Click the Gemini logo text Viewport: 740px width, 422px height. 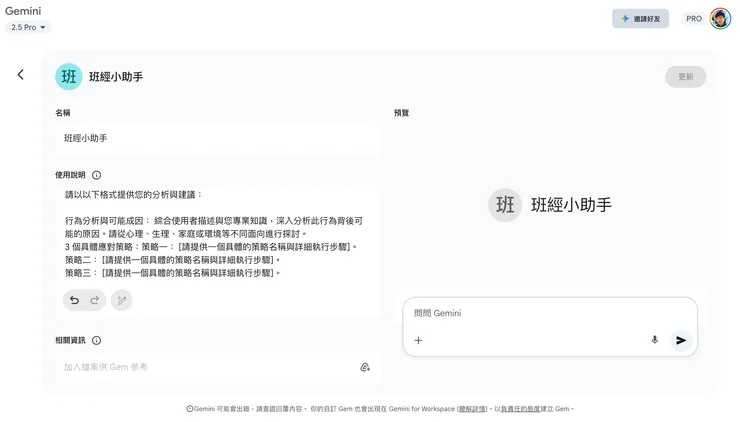coord(23,11)
